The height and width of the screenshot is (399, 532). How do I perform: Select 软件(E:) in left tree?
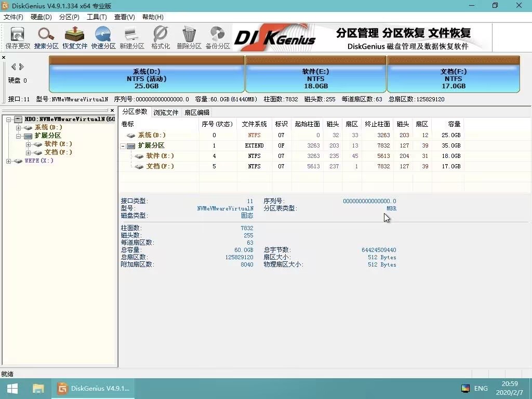[x=58, y=144]
